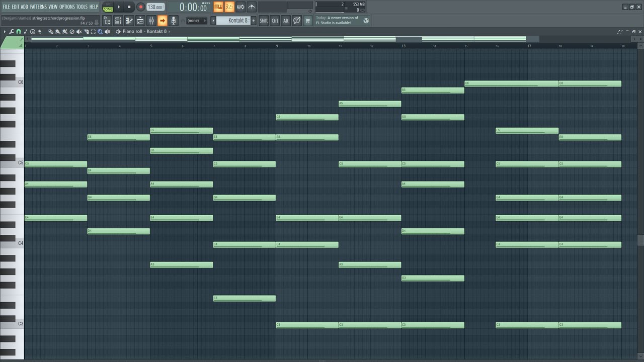Click the globe icon in news panel
644x362 pixels.
[x=366, y=21]
